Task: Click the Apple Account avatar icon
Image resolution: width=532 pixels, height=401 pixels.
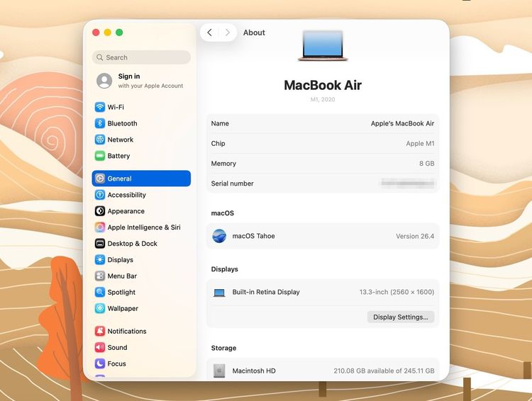Action: [x=104, y=81]
